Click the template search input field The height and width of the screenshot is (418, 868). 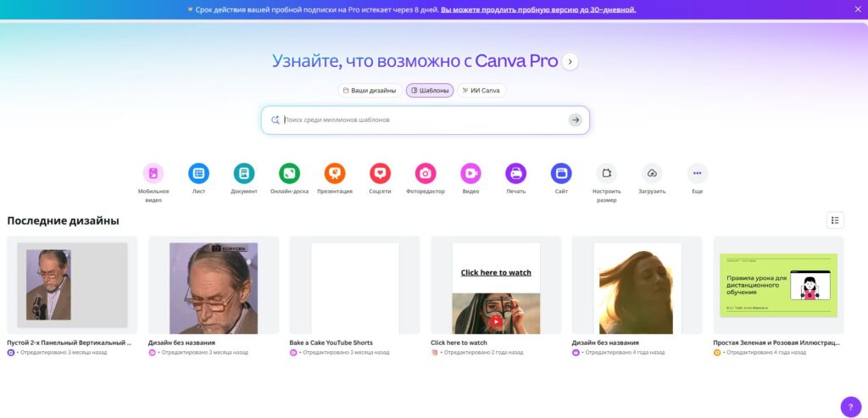tap(420, 120)
